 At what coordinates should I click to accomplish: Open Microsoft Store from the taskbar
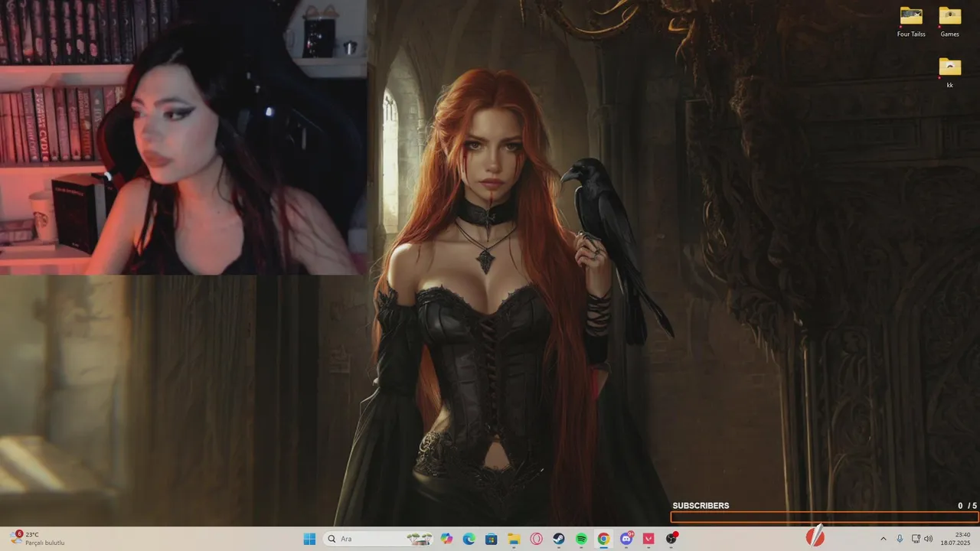click(492, 539)
